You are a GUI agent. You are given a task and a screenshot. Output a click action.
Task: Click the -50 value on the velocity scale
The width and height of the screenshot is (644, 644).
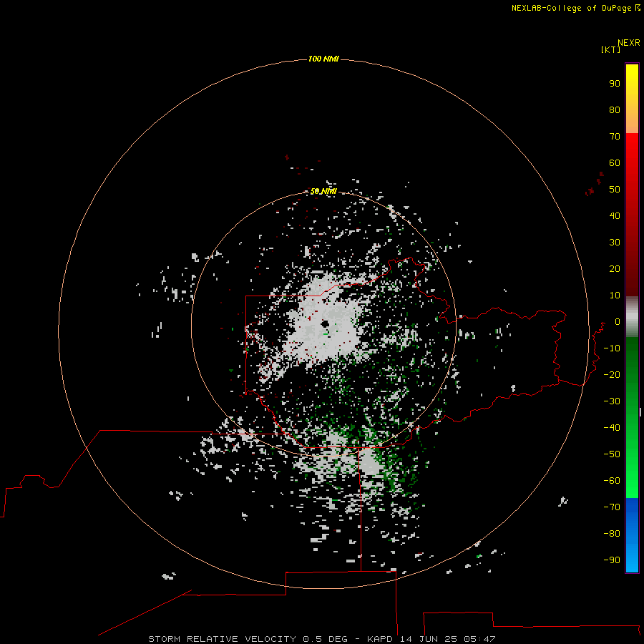coord(612,454)
